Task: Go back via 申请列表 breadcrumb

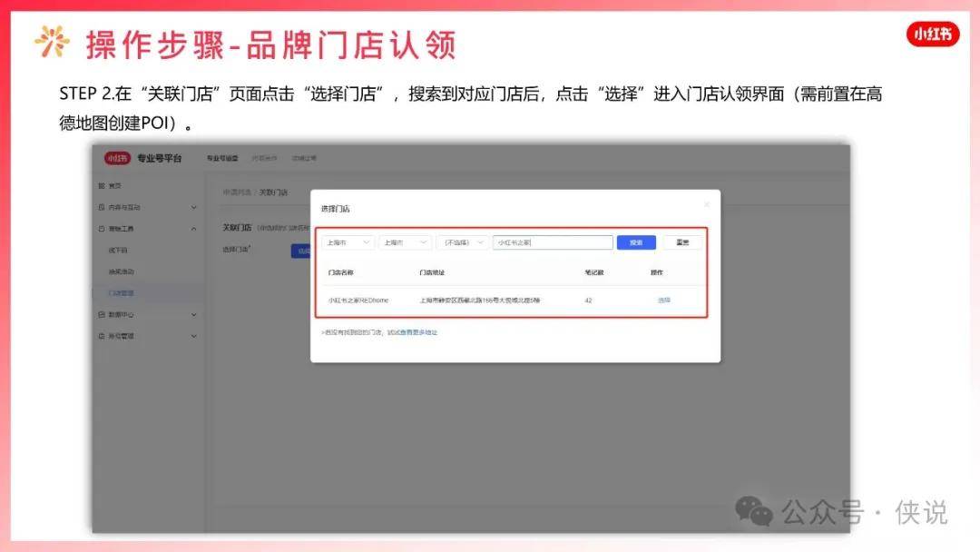Action: pyautogui.click(x=237, y=192)
